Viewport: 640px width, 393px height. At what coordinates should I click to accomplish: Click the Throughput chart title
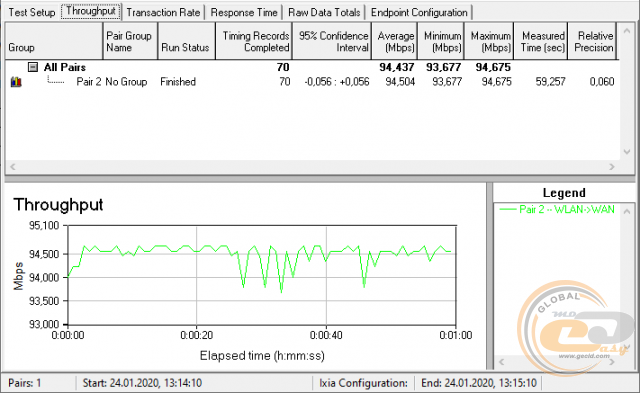58,204
